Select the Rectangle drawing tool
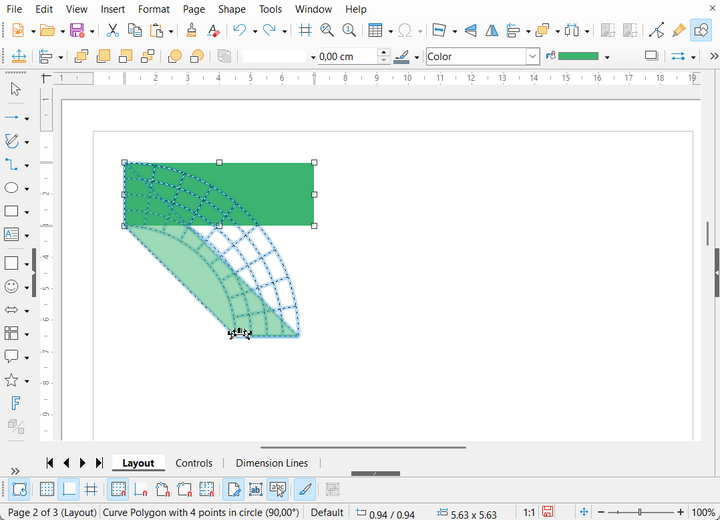This screenshot has width=720, height=520. (12, 211)
